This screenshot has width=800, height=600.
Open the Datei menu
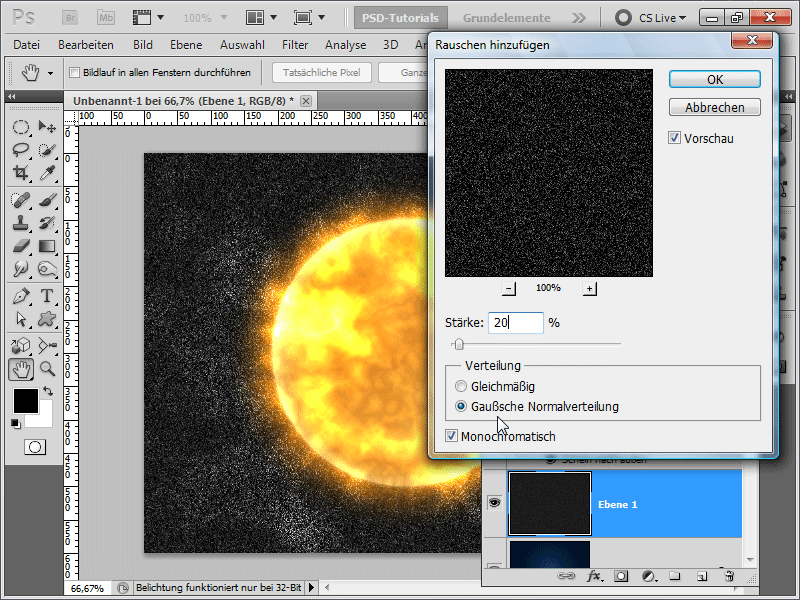[27, 45]
